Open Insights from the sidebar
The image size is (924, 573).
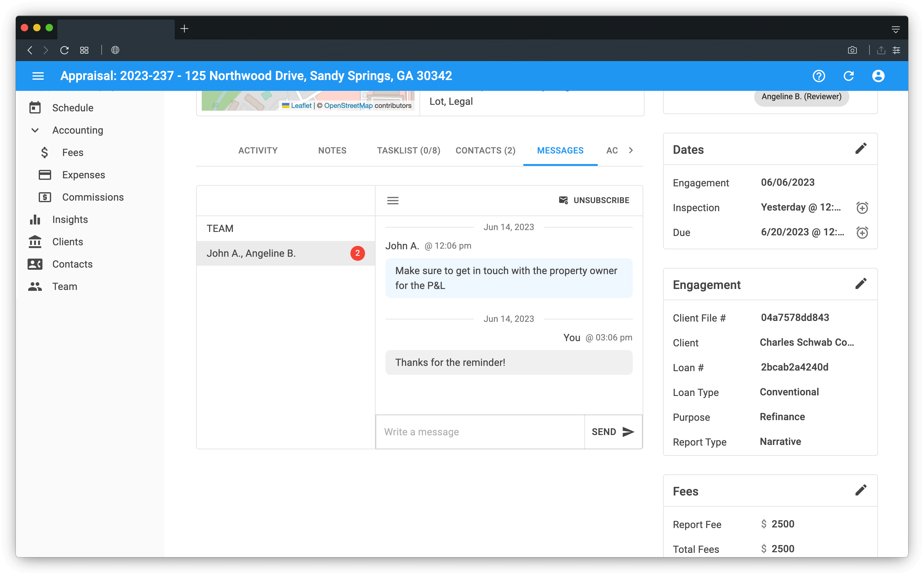(x=70, y=219)
